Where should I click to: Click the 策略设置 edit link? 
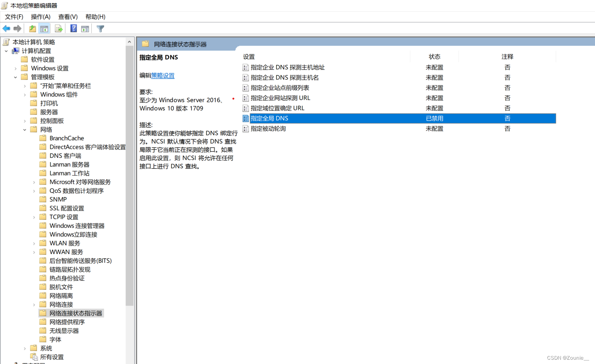163,75
